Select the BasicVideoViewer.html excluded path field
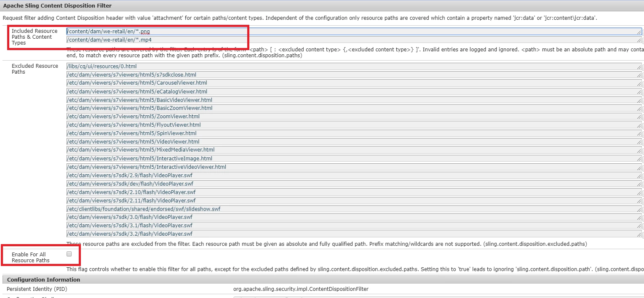The width and height of the screenshot is (644, 298). point(354,100)
